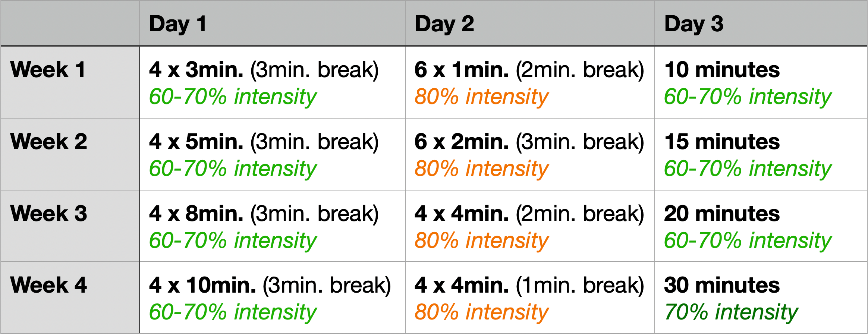Click the 4 x 3min. cell
The height and width of the screenshot is (334, 868).
coord(272,82)
